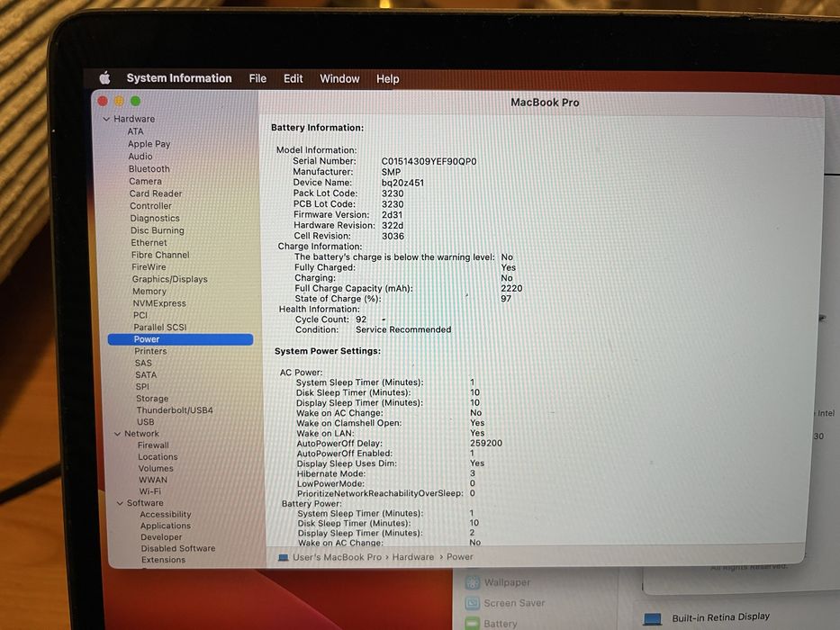Select Developer under Software
This screenshot has height=630, width=840.
click(x=161, y=537)
